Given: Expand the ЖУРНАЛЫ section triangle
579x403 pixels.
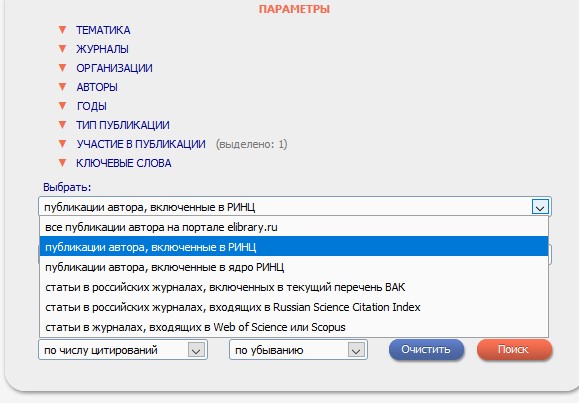Looking at the screenshot, I should point(62,49).
